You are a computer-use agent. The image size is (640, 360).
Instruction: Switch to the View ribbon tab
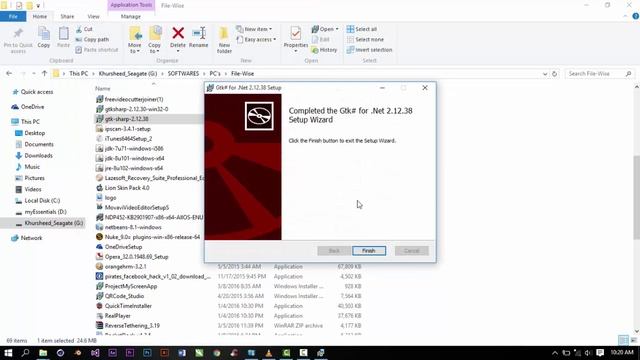click(93, 16)
